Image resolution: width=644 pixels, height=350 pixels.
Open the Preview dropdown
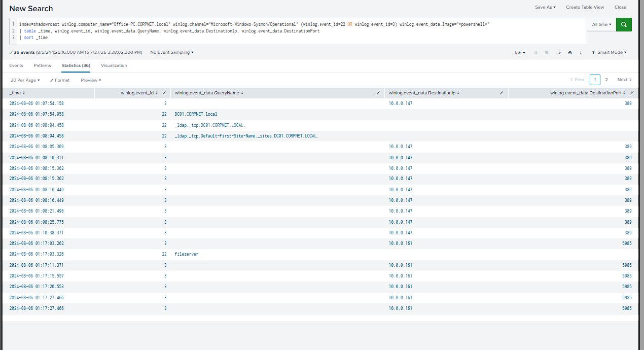coord(91,80)
